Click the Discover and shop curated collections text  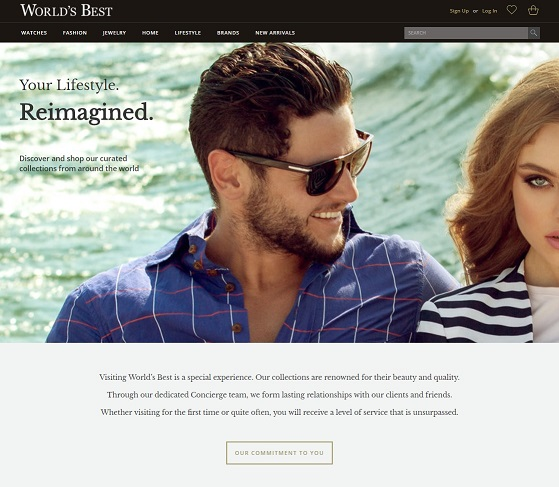[79, 163]
